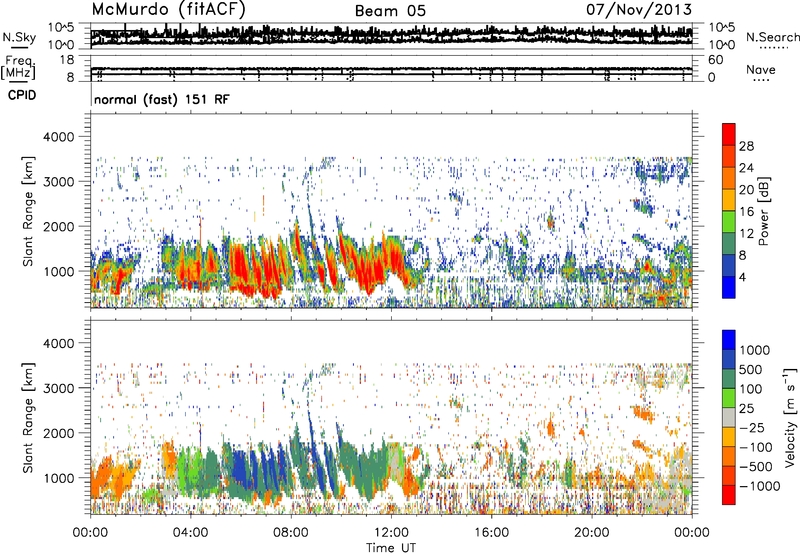Click the '20:00' time tick label
This screenshot has height=554, width=800.
(592, 533)
